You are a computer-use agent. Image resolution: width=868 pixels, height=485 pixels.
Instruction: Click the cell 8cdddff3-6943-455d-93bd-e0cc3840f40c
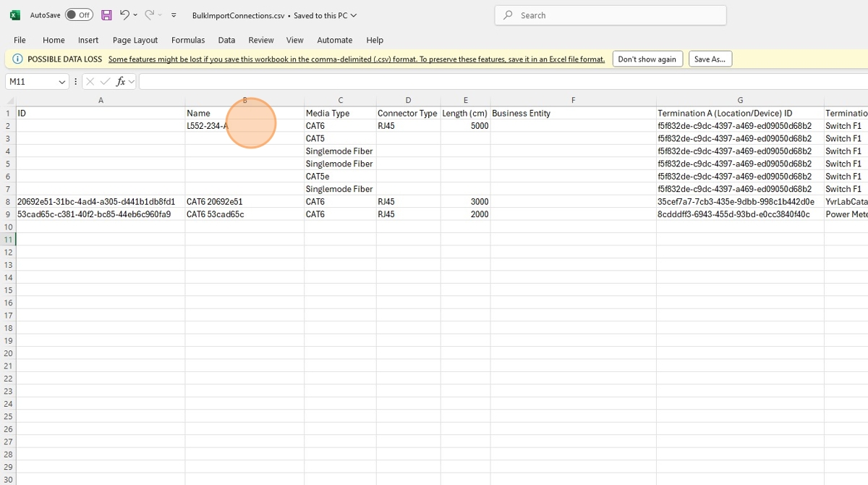tap(740, 214)
